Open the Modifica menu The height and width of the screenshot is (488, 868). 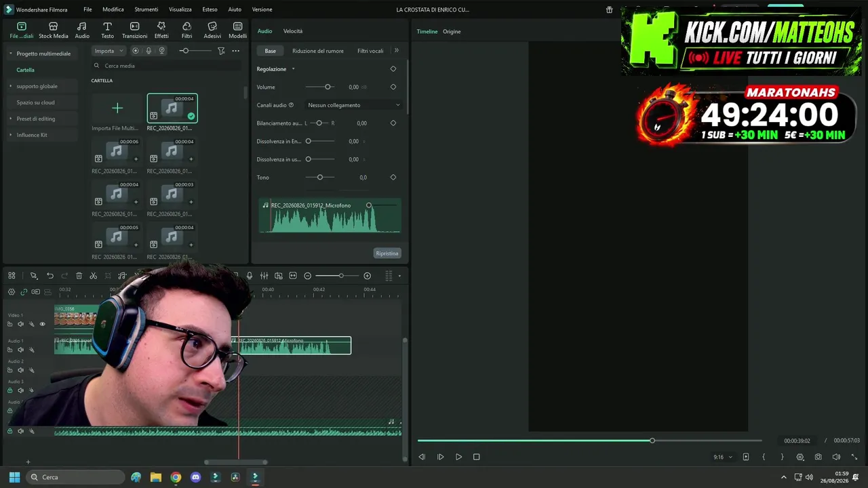pyautogui.click(x=113, y=9)
